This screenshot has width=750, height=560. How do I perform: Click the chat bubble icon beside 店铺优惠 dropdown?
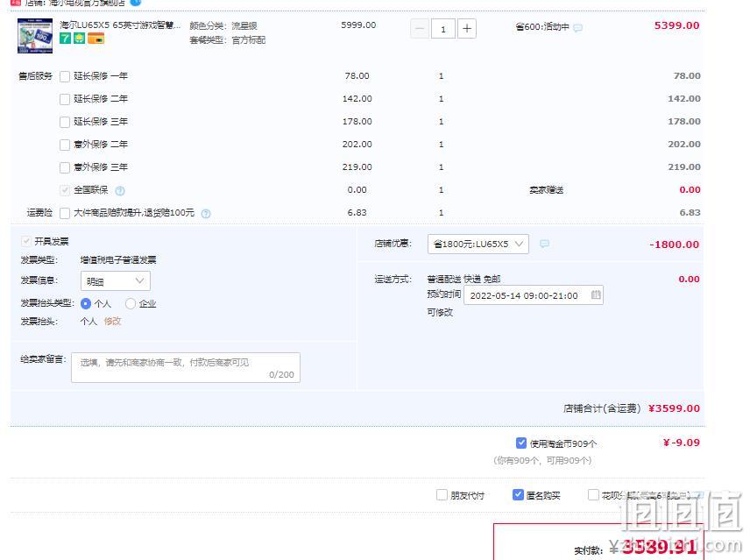tap(544, 244)
